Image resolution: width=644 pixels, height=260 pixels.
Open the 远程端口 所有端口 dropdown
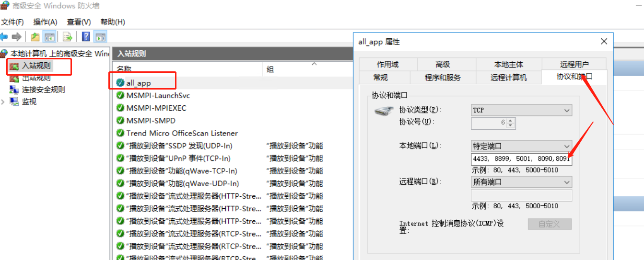[x=521, y=182]
